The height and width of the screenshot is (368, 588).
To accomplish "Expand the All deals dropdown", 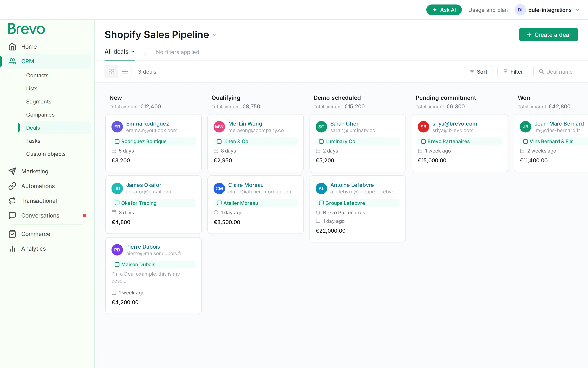I will point(120,52).
